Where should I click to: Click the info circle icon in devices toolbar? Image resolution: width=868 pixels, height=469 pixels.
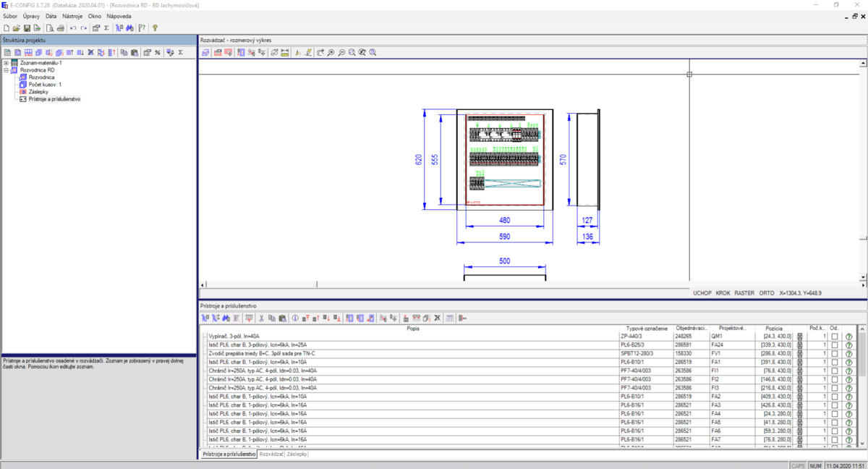(x=295, y=318)
